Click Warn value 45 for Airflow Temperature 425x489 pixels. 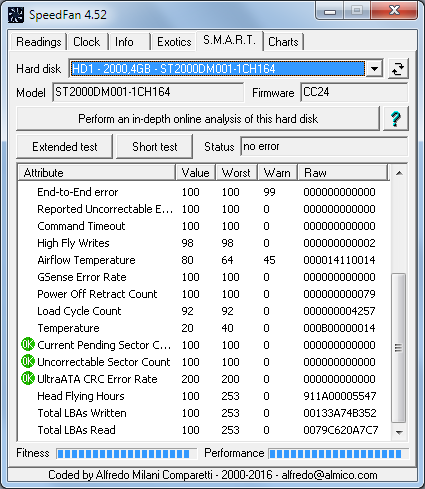269,260
